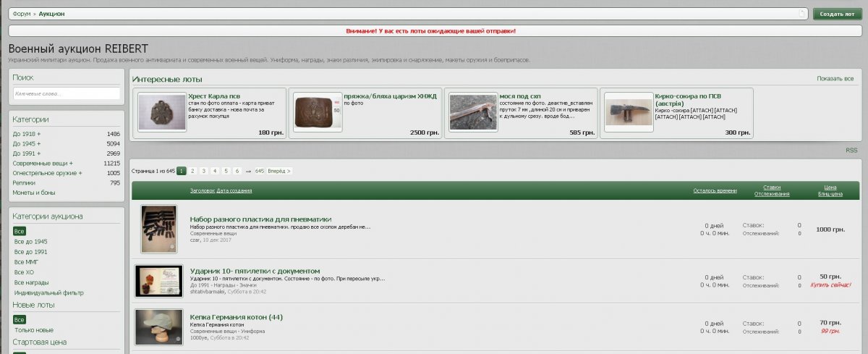Viewport: 868px width, 354px height.
Task: Open Набор разного пластика для пневматики lot
Action: [x=260, y=219]
